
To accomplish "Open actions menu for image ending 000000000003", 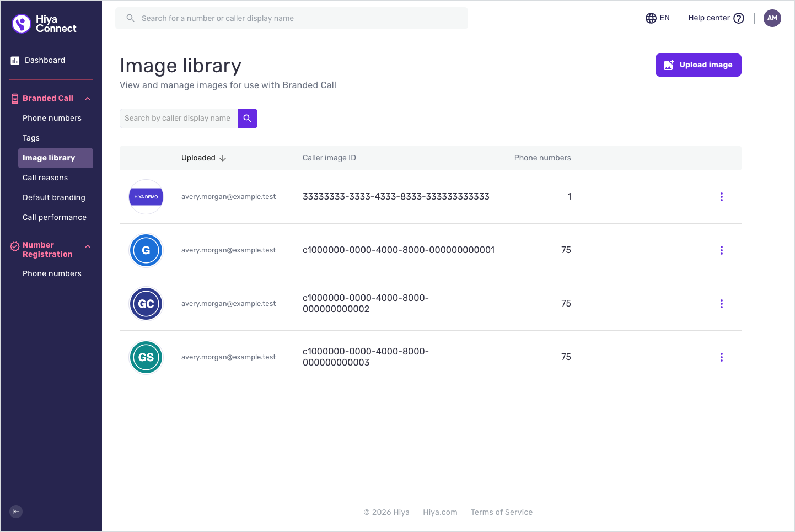I will (722, 357).
